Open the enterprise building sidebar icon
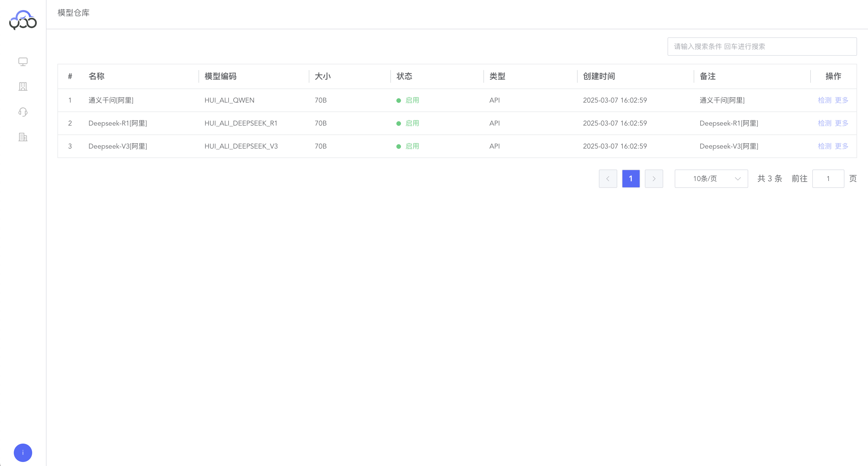The image size is (868, 466). (x=23, y=137)
